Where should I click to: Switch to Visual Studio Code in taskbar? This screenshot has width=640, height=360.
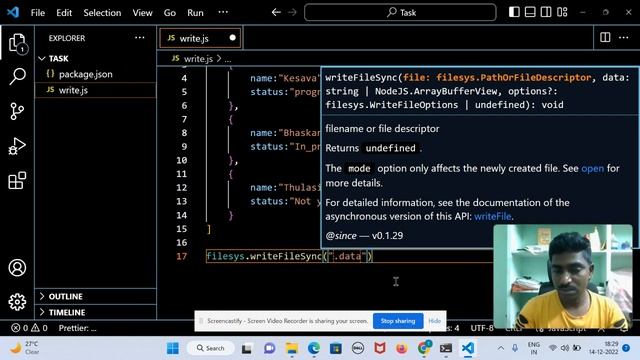pos(468,349)
